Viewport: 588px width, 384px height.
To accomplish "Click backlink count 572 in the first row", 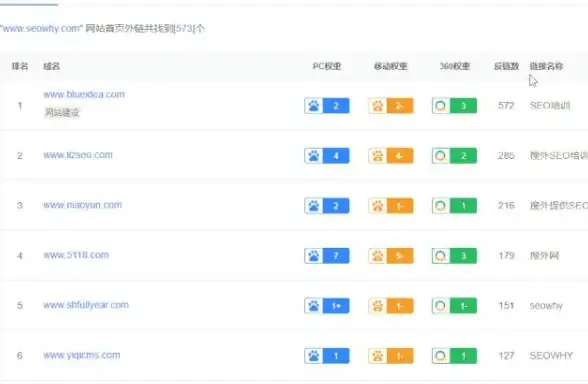I will (506, 106).
